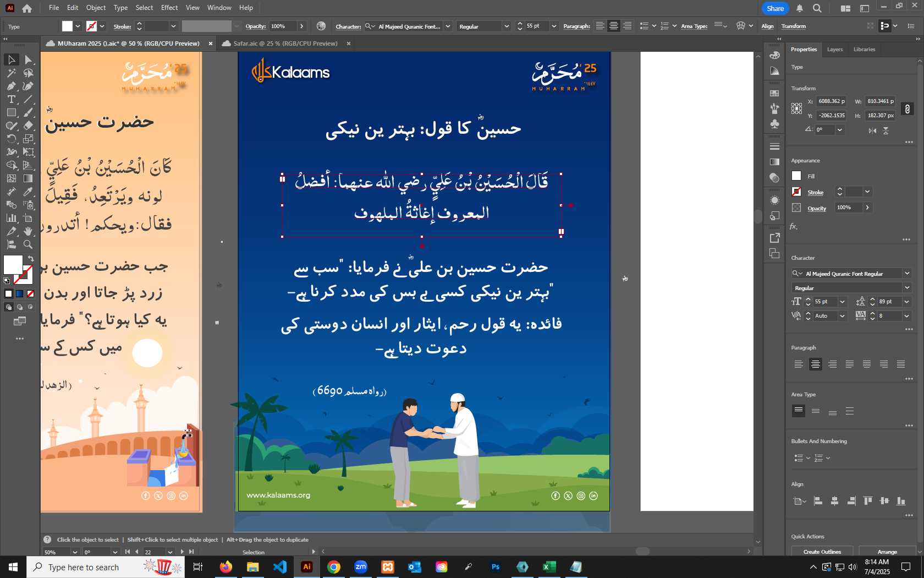
Task: Open Transform link in control bar
Action: click(x=794, y=26)
